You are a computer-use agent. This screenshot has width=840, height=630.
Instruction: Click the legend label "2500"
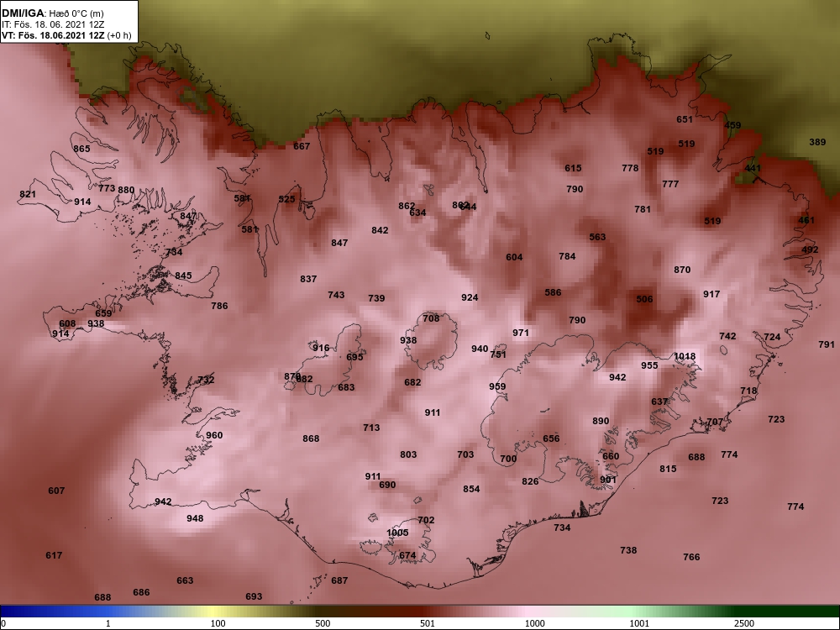[744, 623]
